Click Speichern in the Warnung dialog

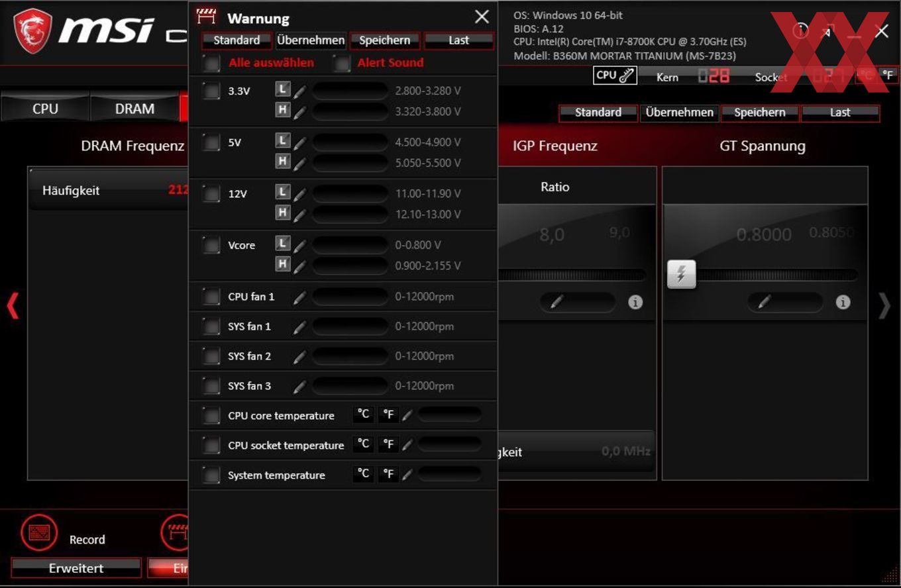[x=384, y=40]
